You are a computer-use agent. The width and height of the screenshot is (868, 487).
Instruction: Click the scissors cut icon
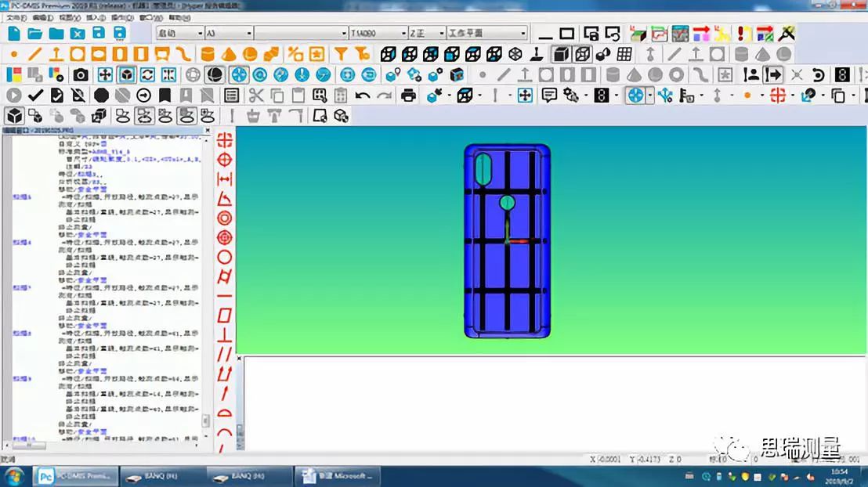pos(255,96)
